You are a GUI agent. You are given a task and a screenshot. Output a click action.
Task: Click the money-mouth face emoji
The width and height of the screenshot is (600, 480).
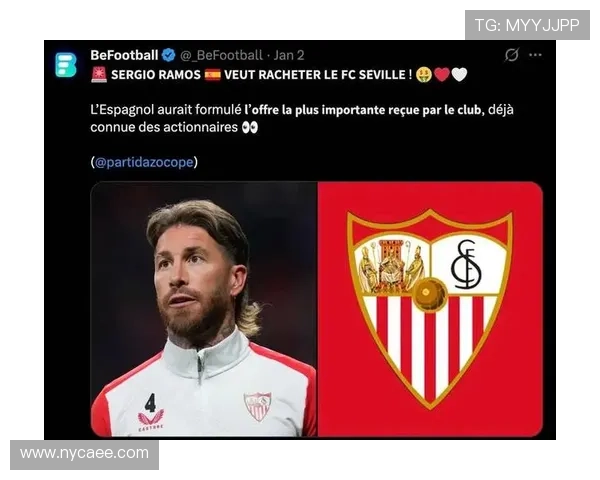(x=424, y=74)
